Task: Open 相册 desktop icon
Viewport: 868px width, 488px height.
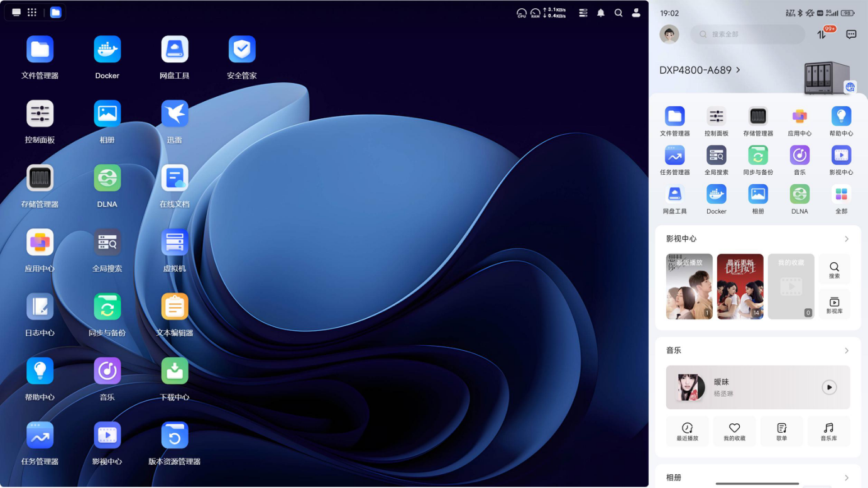Action: pyautogui.click(x=107, y=113)
